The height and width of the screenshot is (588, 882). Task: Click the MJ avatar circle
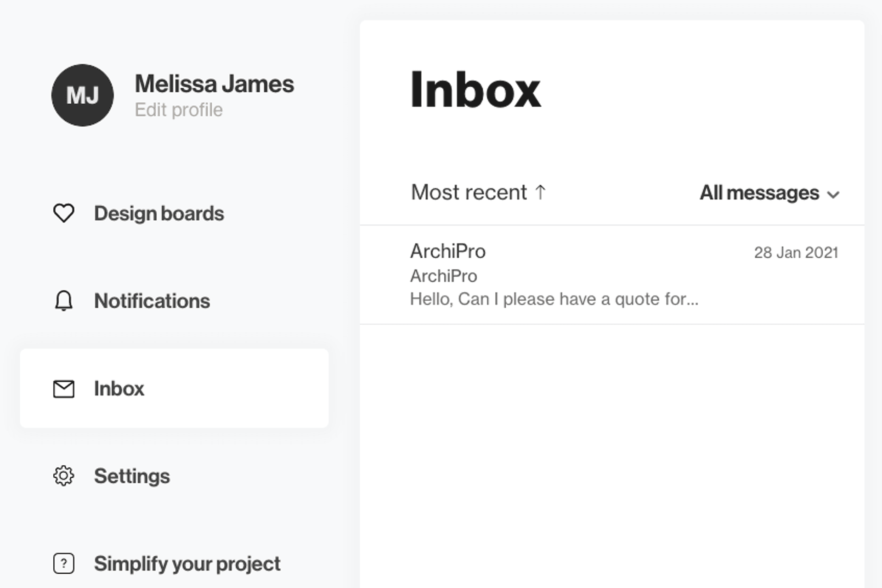point(82,95)
